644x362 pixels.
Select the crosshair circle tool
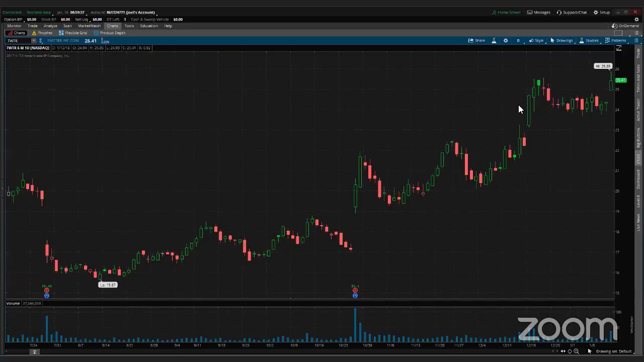(x=570, y=351)
